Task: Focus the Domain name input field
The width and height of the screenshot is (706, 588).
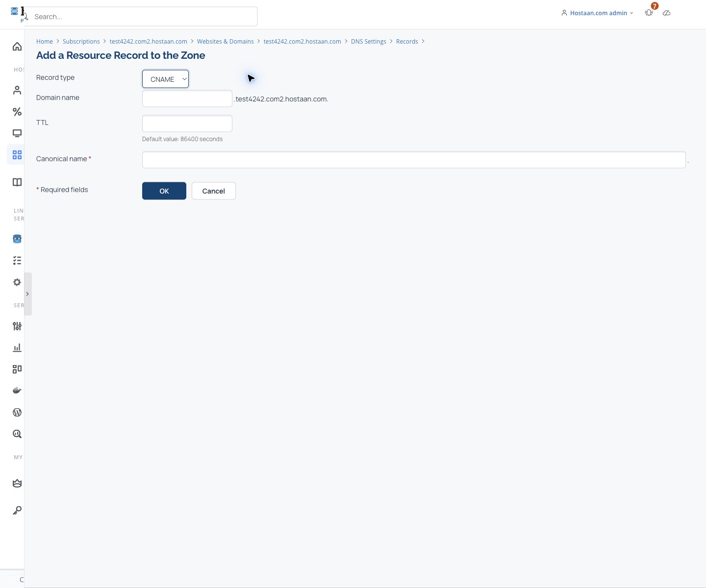Action: click(187, 98)
